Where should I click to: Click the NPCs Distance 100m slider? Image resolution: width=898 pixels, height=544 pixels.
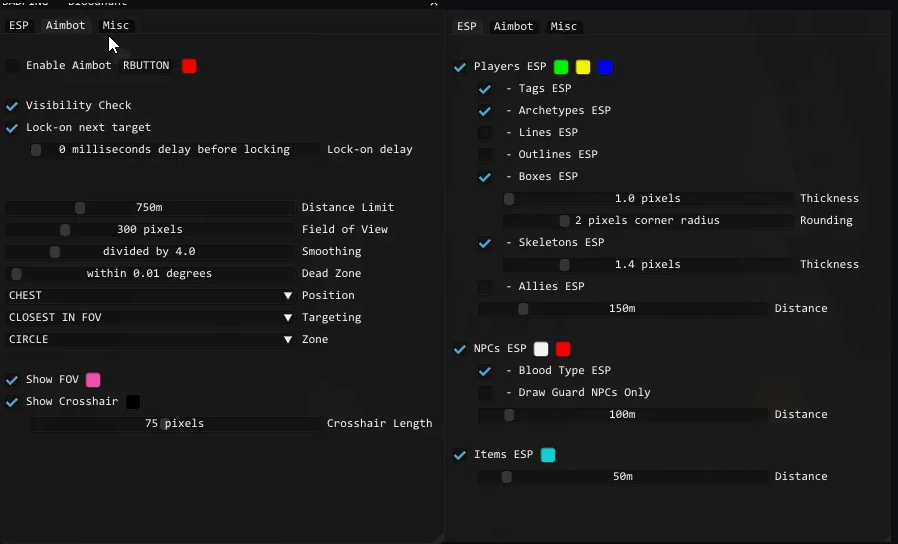623,415
